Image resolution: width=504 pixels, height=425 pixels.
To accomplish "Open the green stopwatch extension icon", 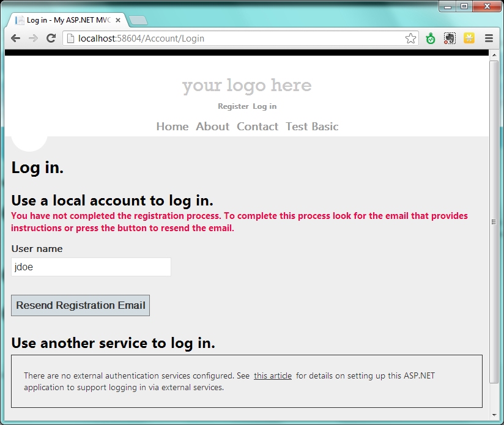I will (x=430, y=38).
